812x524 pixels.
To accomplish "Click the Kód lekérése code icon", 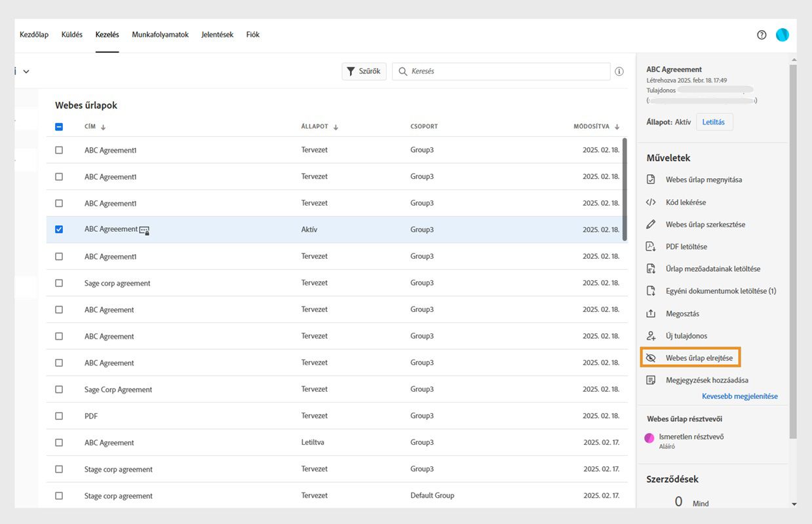I will coord(651,202).
